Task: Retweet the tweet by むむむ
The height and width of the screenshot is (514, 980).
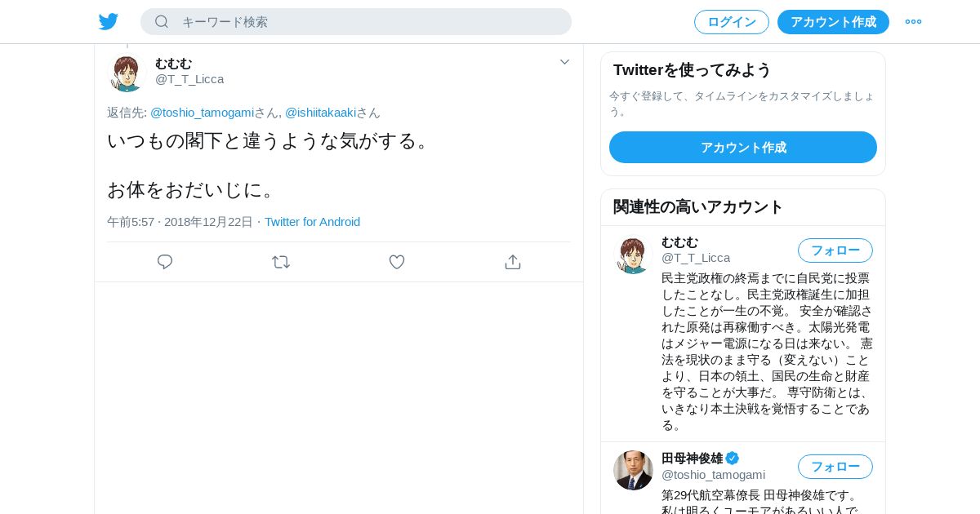Action: coord(281,262)
